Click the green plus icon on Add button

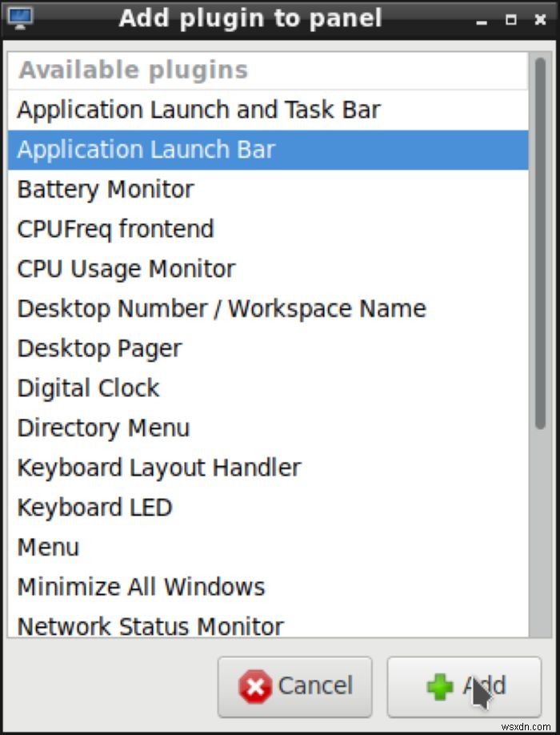point(442,686)
